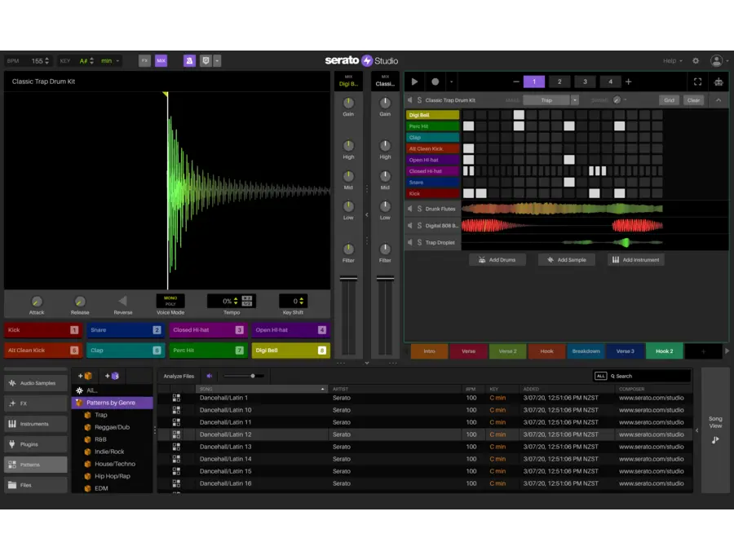Screen dimensions: 734x560
Task: Open the key scale min dropdown
Action: click(x=110, y=61)
